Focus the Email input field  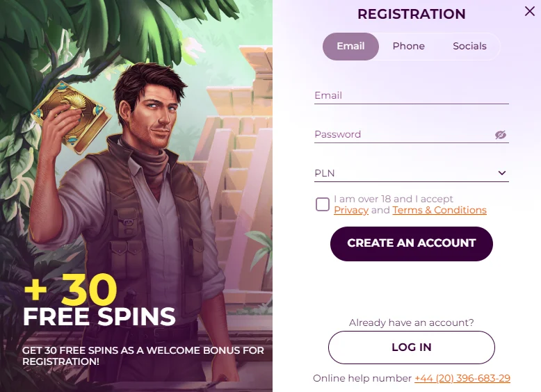pos(410,96)
